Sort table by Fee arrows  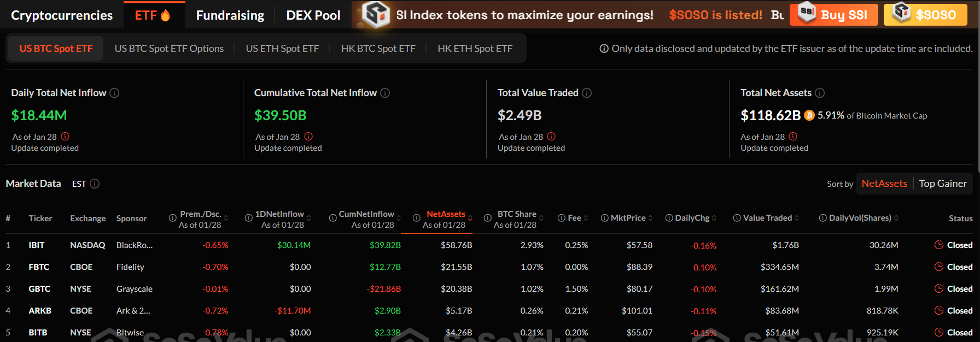point(586,218)
